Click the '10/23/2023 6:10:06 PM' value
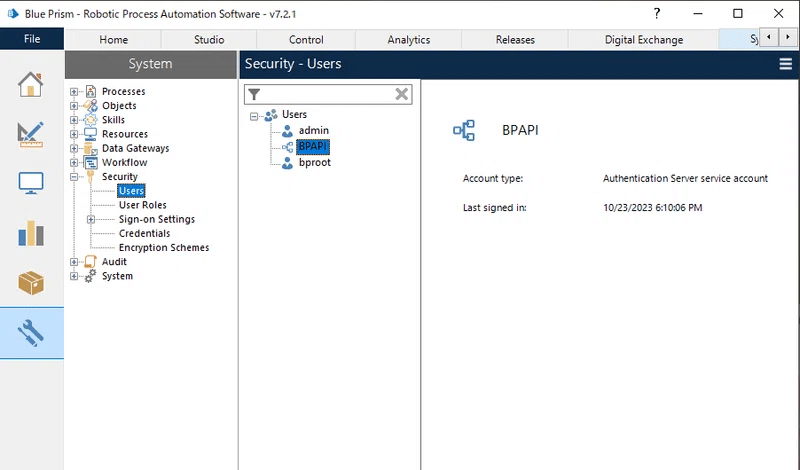 (653, 208)
